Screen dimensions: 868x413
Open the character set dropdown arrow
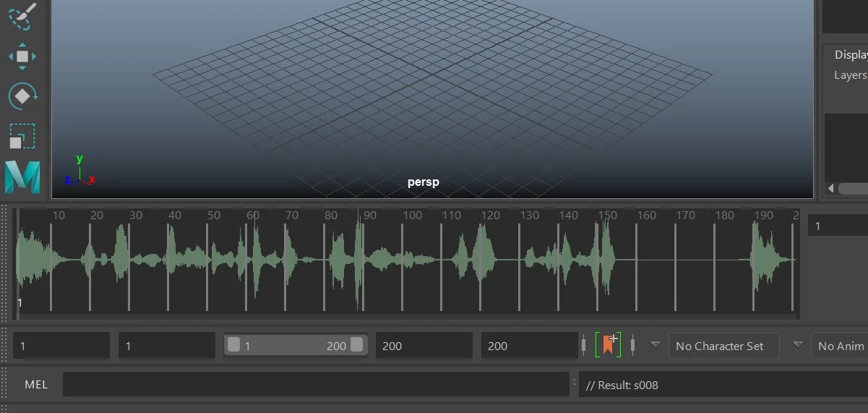[656, 345]
